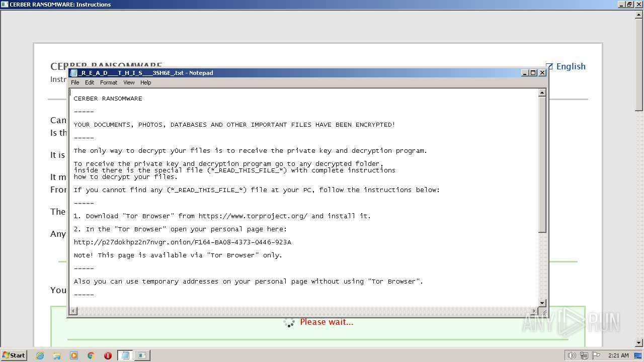Click Notepad vertical scrollbar thumb
The height and width of the screenshot is (362, 644).
click(x=542, y=165)
